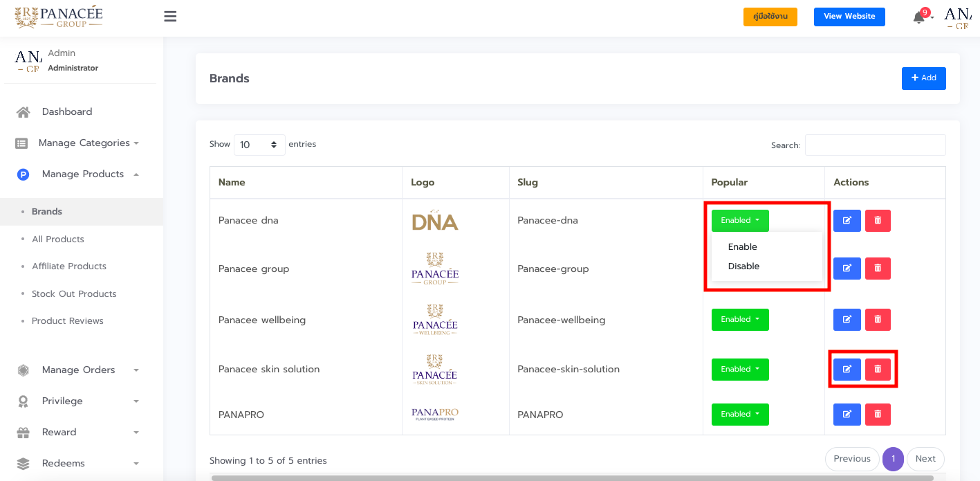The image size is (980, 481).
Task: Select page 1 in pagination
Action: (894, 459)
